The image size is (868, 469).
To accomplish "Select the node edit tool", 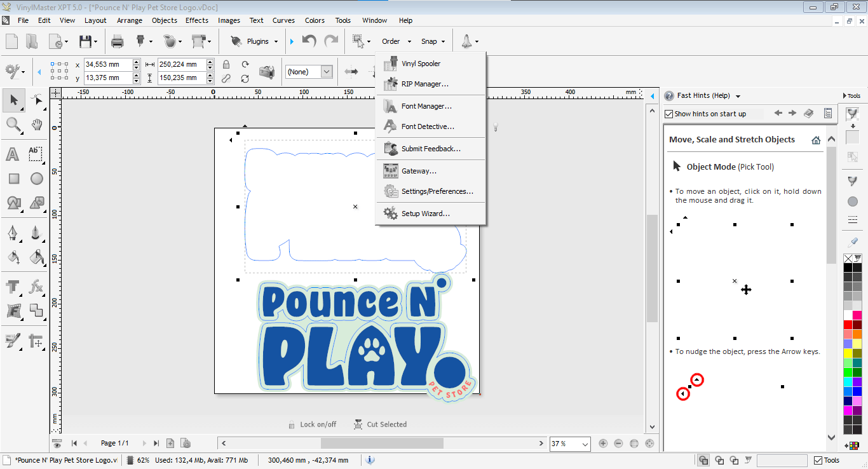I will coord(37,100).
